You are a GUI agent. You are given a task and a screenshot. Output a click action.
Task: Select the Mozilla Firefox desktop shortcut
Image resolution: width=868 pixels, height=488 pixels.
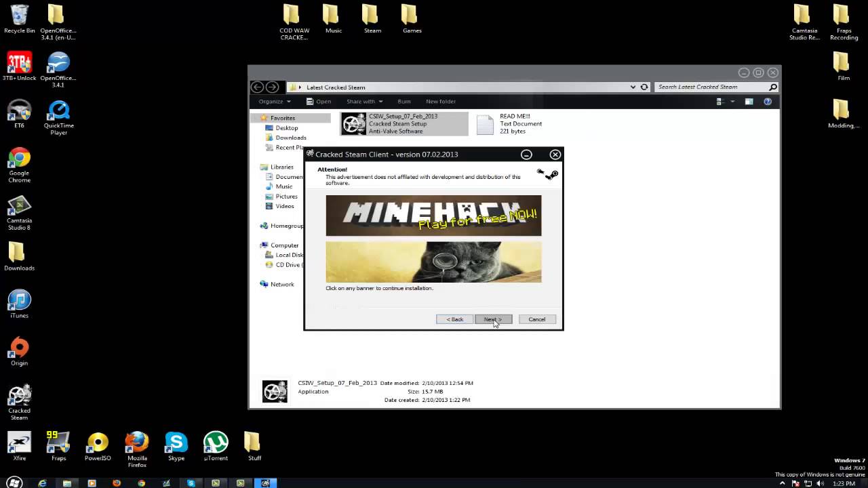click(137, 449)
